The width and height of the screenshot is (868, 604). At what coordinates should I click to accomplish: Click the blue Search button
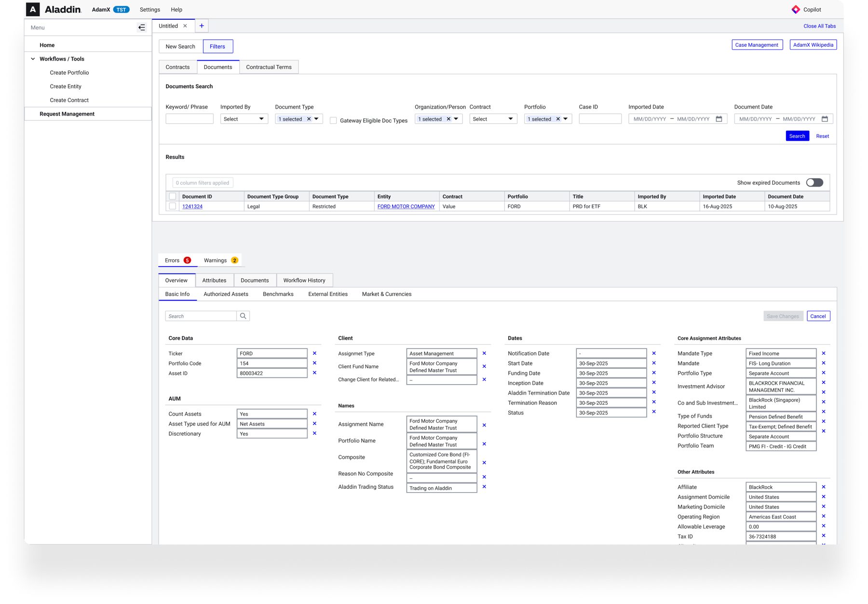click(797, 136)
